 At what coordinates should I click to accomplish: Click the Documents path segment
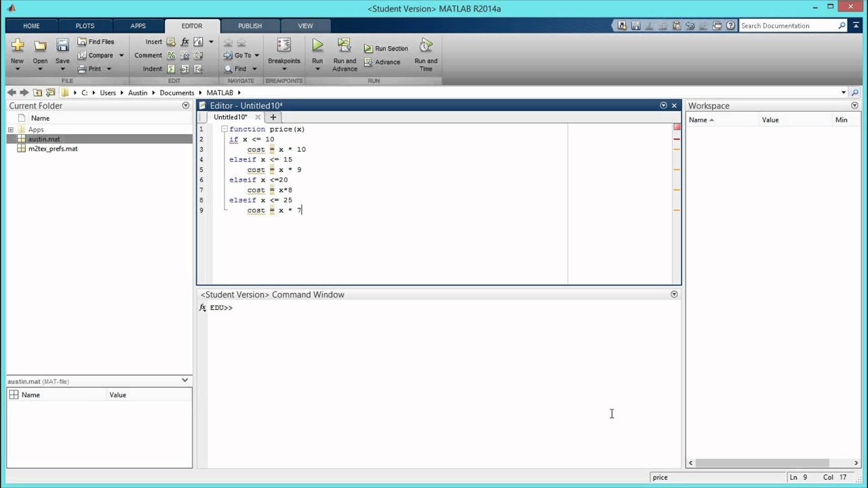(x=177, y=93)
